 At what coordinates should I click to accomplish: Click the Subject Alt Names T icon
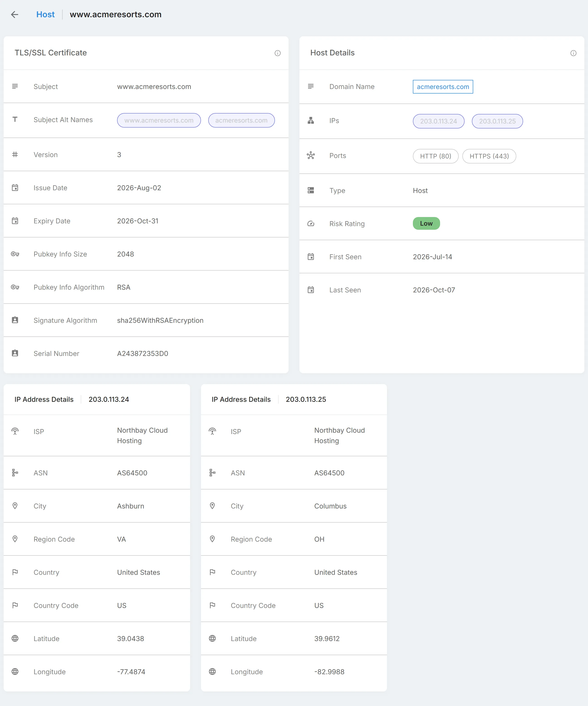15,119
